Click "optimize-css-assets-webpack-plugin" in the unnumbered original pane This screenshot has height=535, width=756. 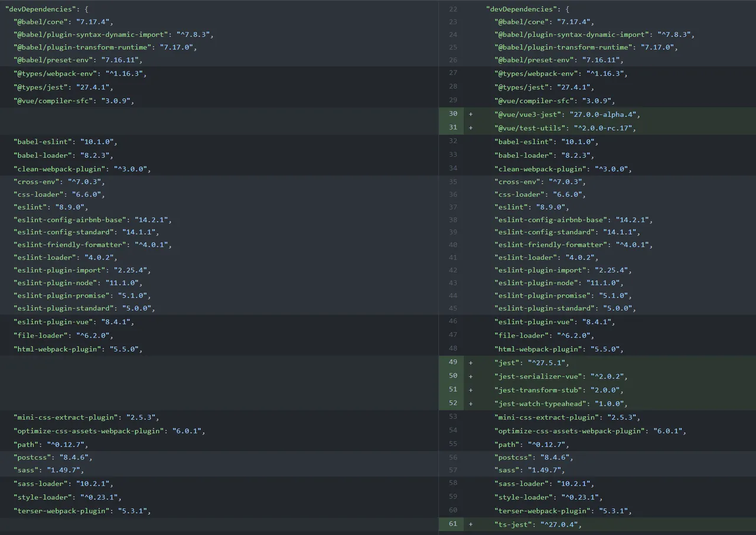point(89,430)
